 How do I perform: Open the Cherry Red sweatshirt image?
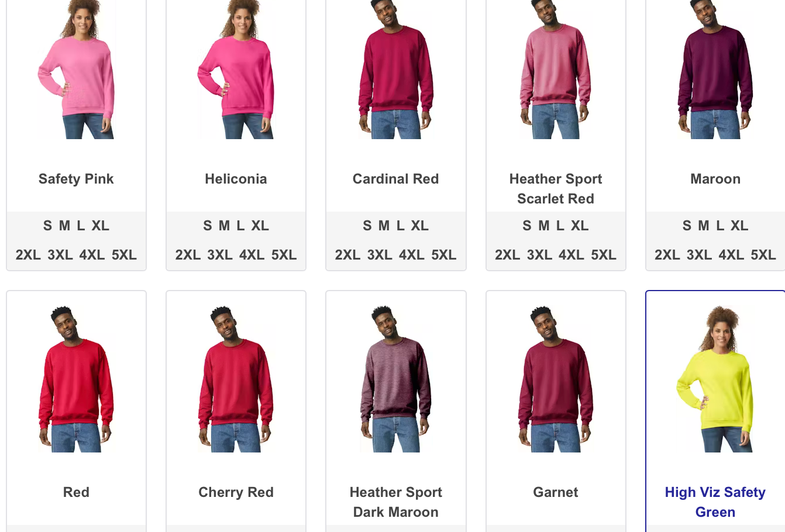(236, 378)
